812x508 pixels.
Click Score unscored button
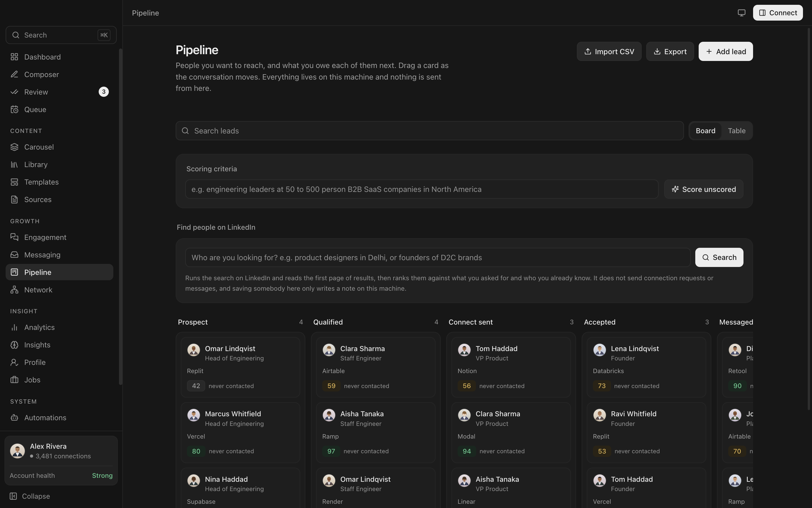(704, 189)
